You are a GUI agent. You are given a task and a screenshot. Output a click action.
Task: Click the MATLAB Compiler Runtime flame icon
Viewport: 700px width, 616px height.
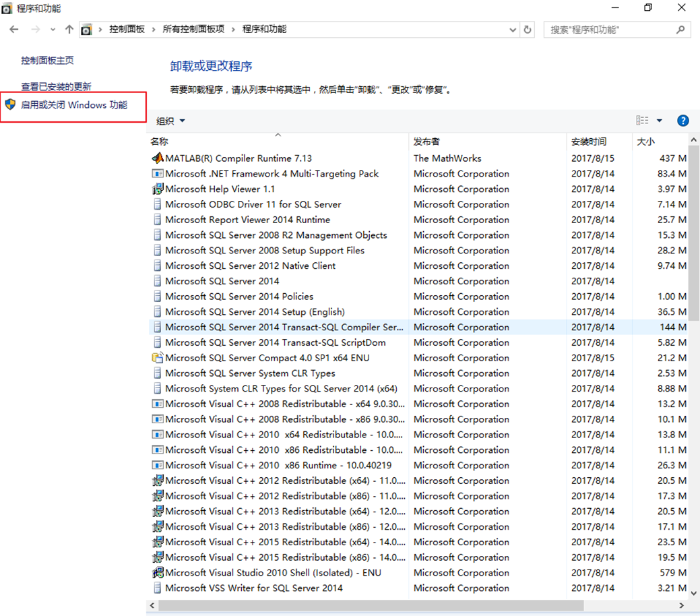(157, 158)
